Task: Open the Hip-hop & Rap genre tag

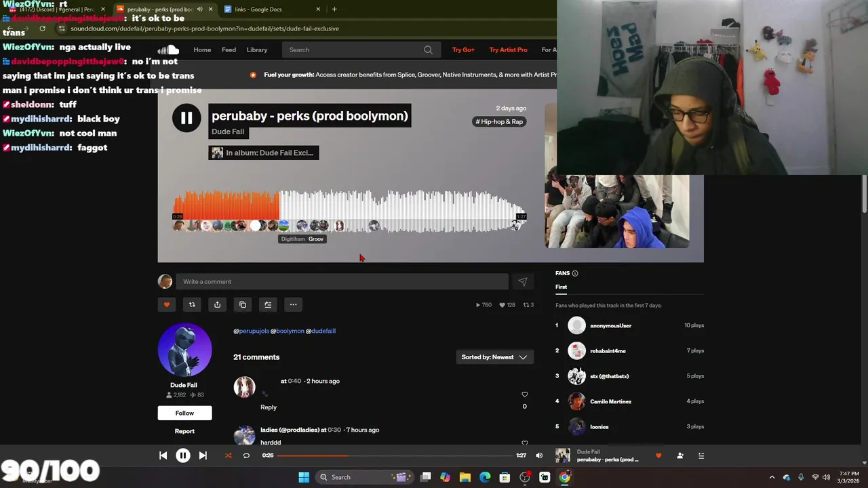Action: click(x=499, y=121)
